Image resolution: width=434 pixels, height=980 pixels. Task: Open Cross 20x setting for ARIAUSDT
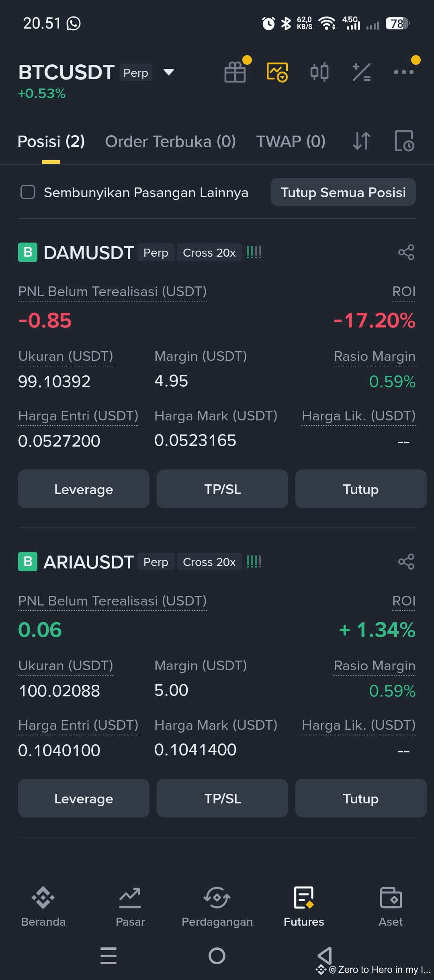click(209, 562)
